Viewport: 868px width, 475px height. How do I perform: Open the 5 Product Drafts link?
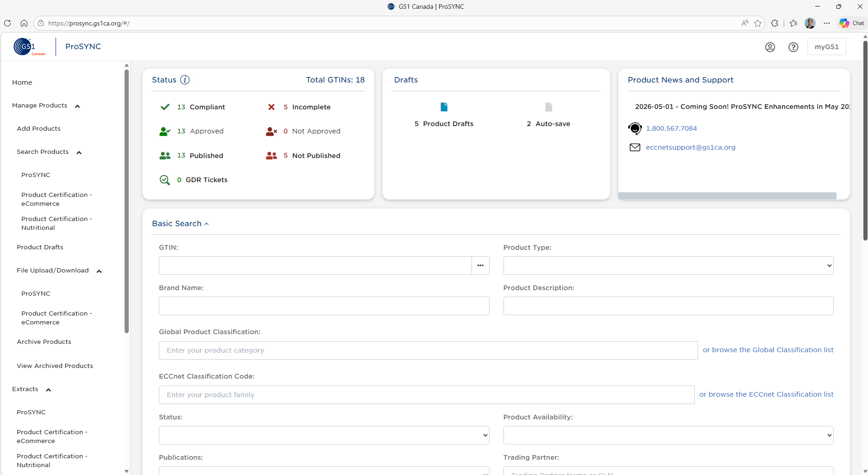coord(444,124)
